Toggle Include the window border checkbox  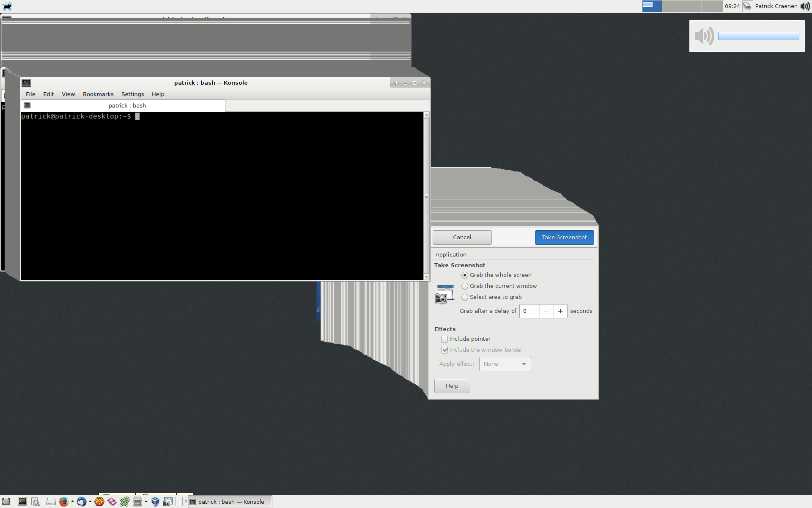point(444,350)
